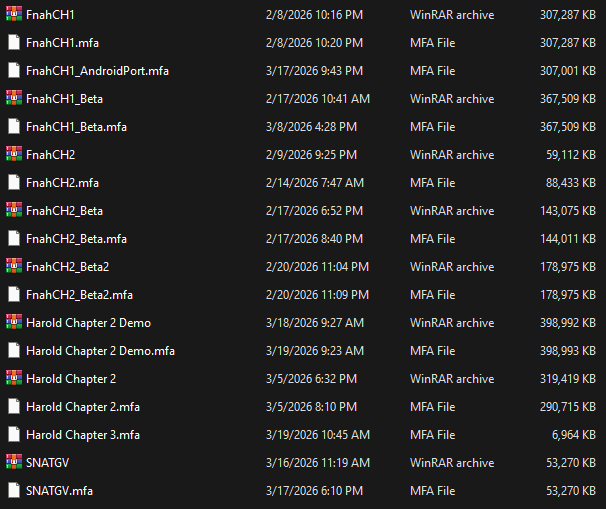Image resolution: width=606 pixels, height=509 pixels.
Task: Select the FnahCH1_Beta.mfa file name
Action: click(76, 127)
